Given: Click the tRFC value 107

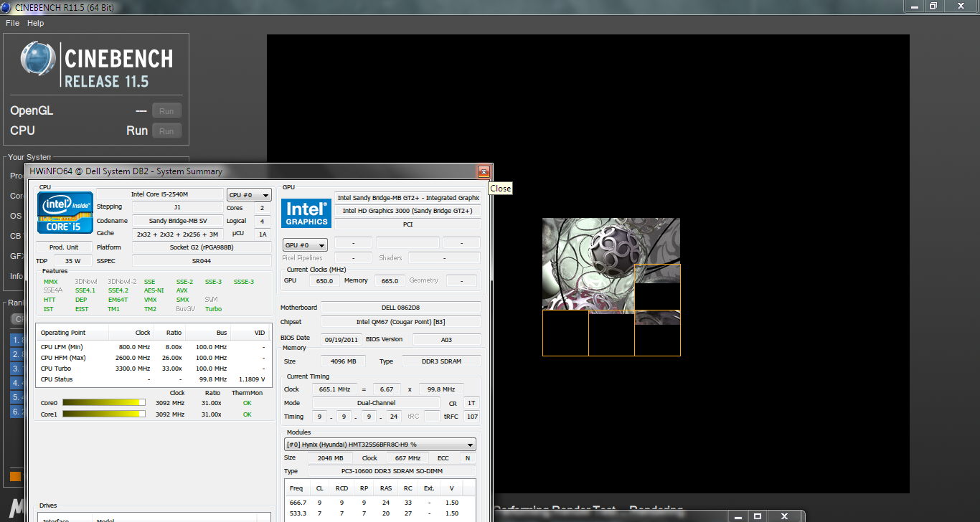Looking at the screenshot, I should (x=472, y=417).
